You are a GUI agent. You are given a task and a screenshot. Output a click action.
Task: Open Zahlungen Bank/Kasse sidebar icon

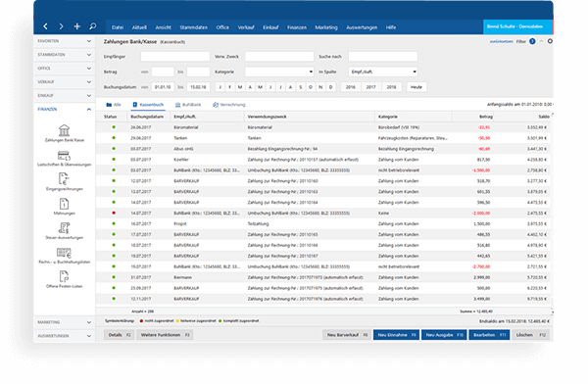[64, 130]
